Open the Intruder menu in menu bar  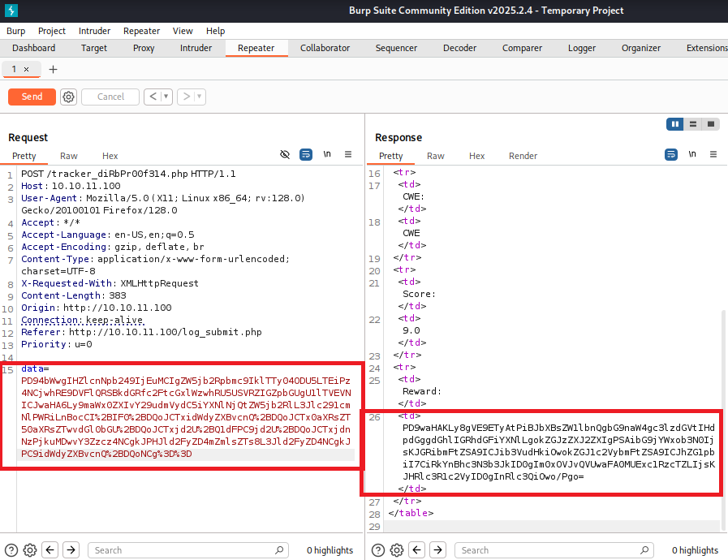[x=94, y=31]
